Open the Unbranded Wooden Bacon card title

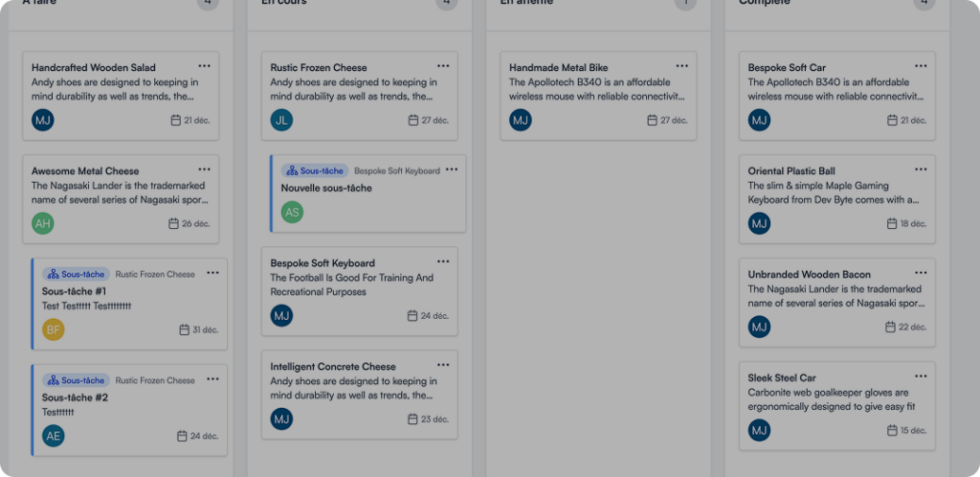809,275
